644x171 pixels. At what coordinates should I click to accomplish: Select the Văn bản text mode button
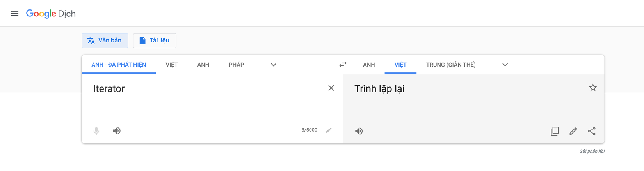click(105, 41)
